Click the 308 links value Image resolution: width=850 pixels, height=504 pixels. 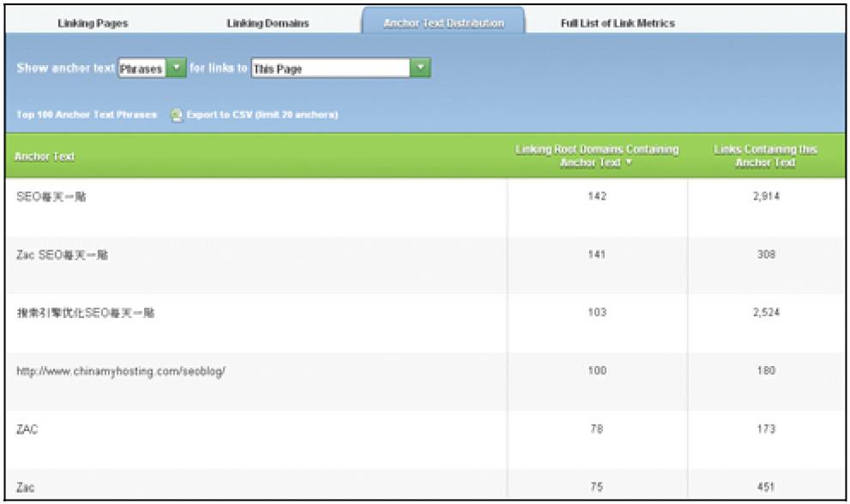coord(766,255)
